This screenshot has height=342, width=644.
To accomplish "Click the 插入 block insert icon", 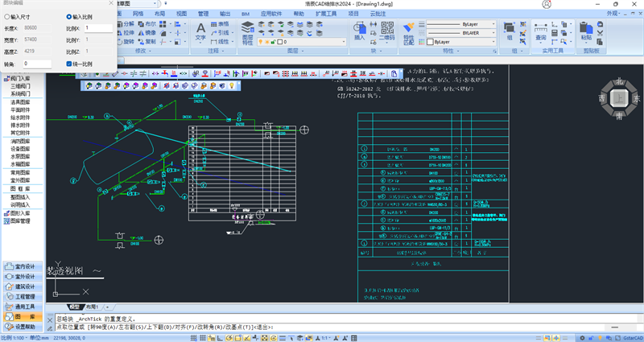I will coord(359,29).
